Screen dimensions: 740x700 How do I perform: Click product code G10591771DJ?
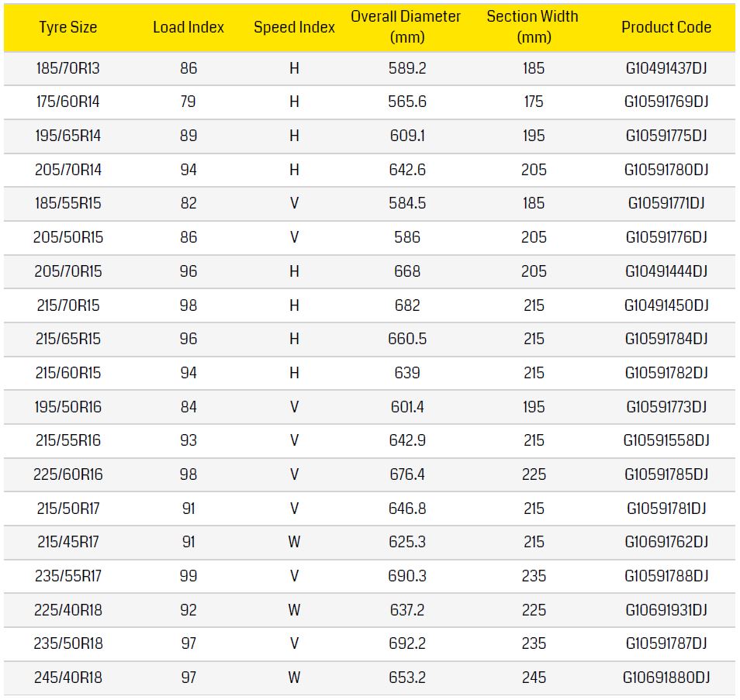click(666, 204)
